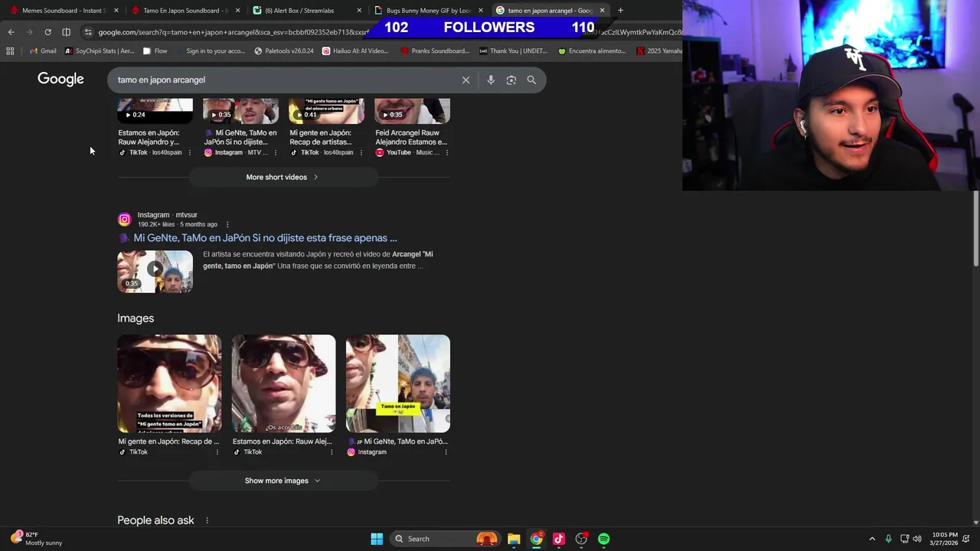Open SoyChipii Stats bookmark

tap(100, 51)
